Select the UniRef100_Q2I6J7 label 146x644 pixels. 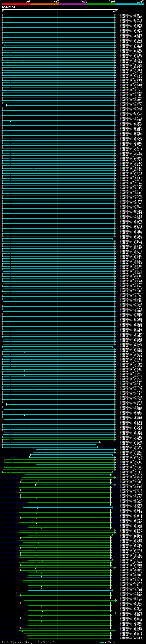[131, 636]
